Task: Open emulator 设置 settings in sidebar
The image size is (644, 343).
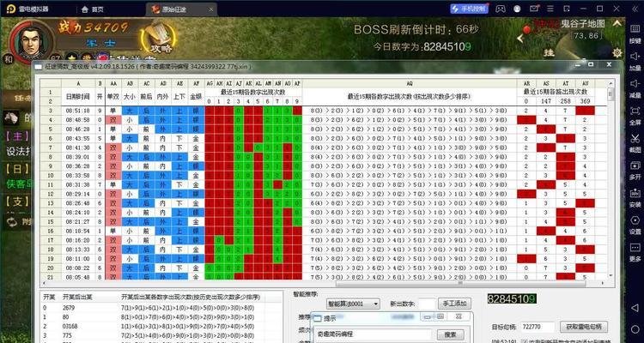Action: (635, 226)
